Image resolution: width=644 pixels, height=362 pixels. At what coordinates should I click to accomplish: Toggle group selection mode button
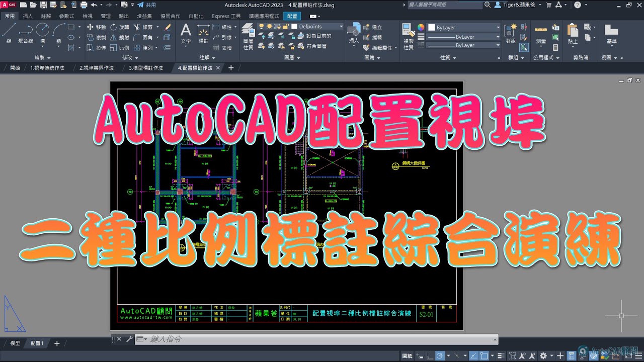tap(524, 48)
